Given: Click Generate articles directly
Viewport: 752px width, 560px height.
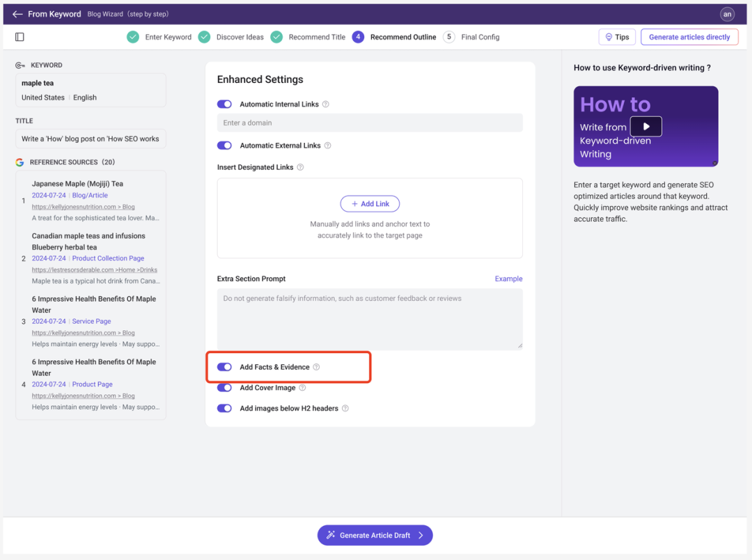Looking at the screenshot, I should [x=689, y=37].
